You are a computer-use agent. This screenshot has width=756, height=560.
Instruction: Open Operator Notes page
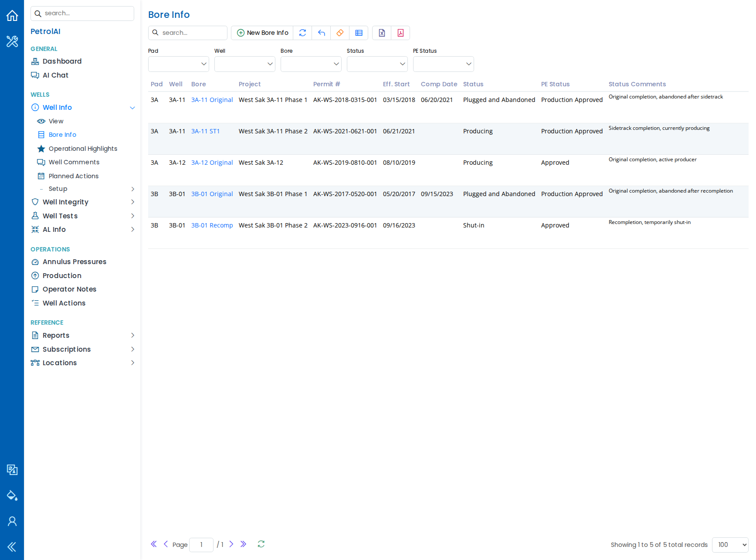coord(69,289)
